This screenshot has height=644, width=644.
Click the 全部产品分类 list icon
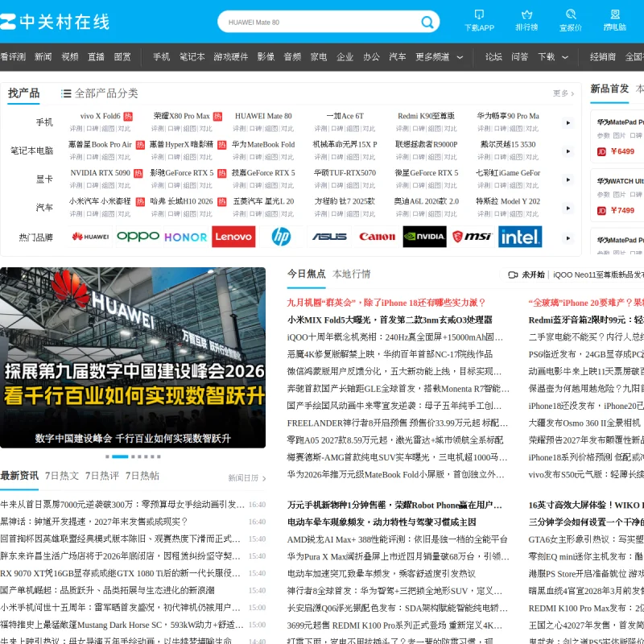[66, 93]
